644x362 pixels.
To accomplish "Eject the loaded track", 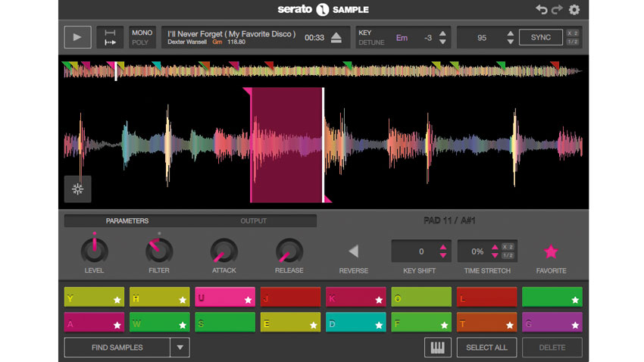I will point(336,38).
